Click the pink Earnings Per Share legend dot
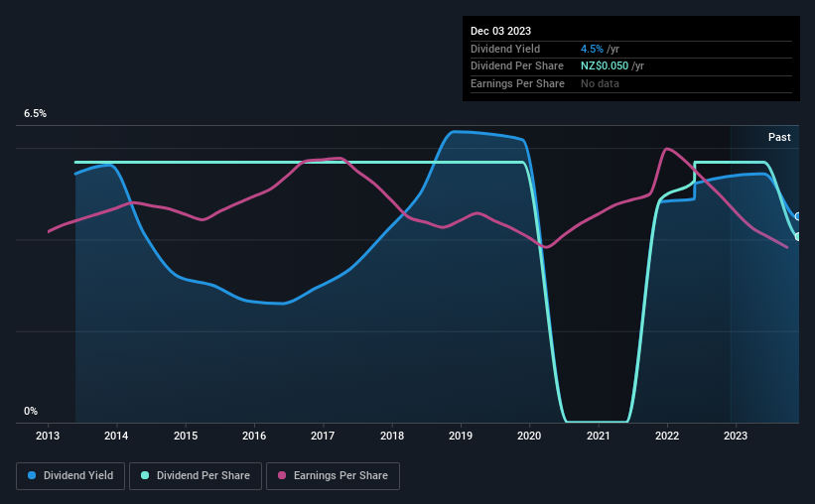The height and width of the screenshot is (504, 815). 282,475
